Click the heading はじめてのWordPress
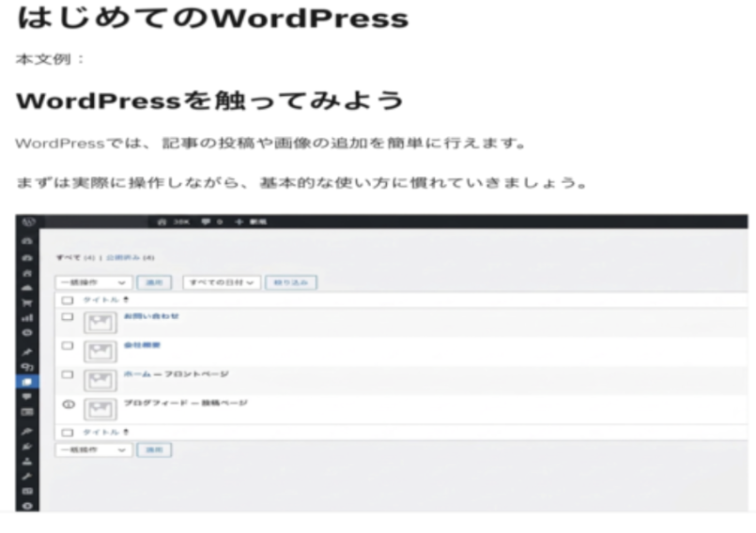This screenshot has height=533, width=756. [212, 19]
